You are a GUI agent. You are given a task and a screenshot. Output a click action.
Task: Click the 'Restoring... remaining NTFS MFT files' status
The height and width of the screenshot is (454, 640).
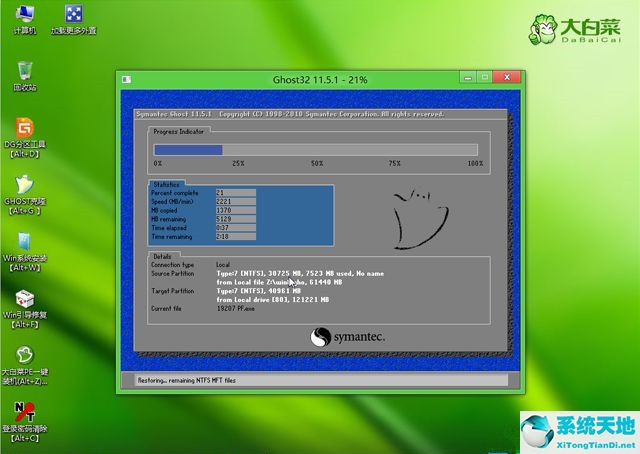tap(187, 381)
